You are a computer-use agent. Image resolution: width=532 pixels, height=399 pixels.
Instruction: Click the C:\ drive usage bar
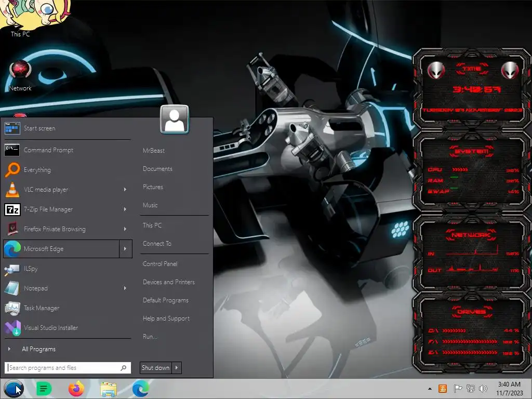454,330
